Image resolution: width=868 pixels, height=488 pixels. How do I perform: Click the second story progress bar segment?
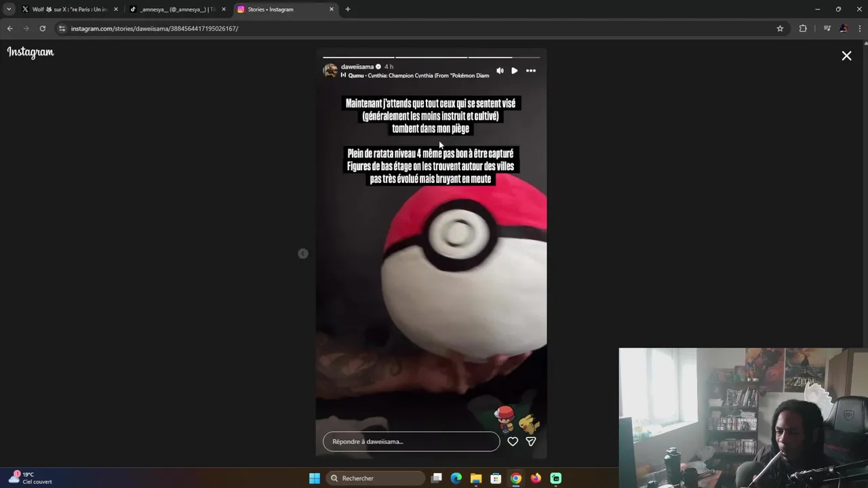click(431, 58)
